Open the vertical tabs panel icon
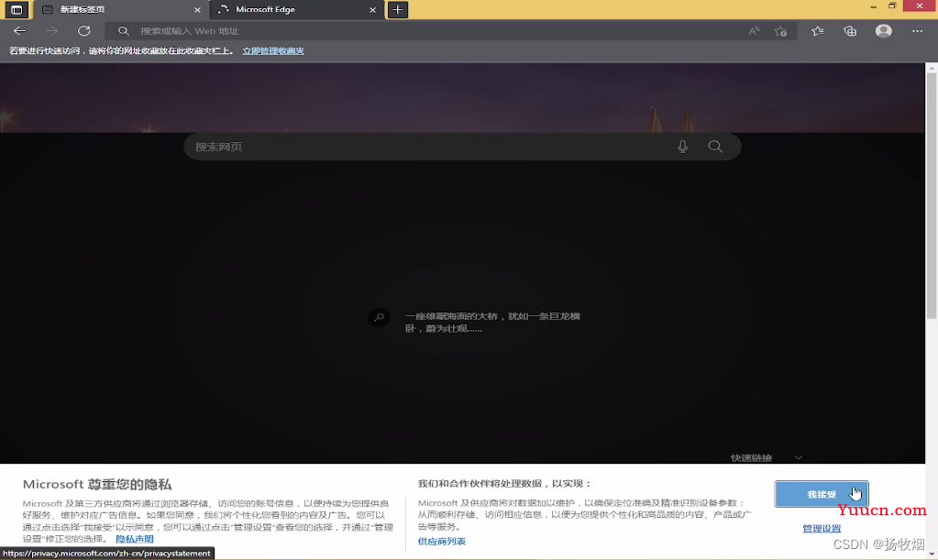938x560 pixels. (x=17, y=9)
